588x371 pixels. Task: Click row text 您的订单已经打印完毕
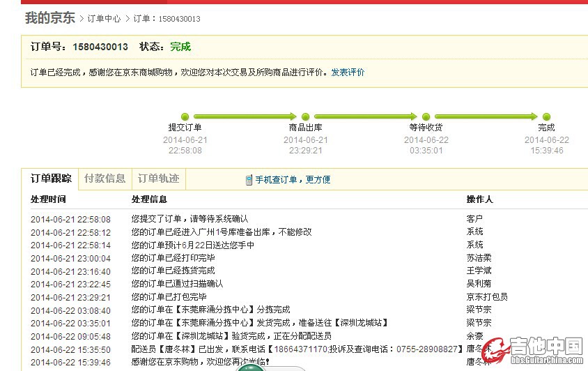[173, 258]
